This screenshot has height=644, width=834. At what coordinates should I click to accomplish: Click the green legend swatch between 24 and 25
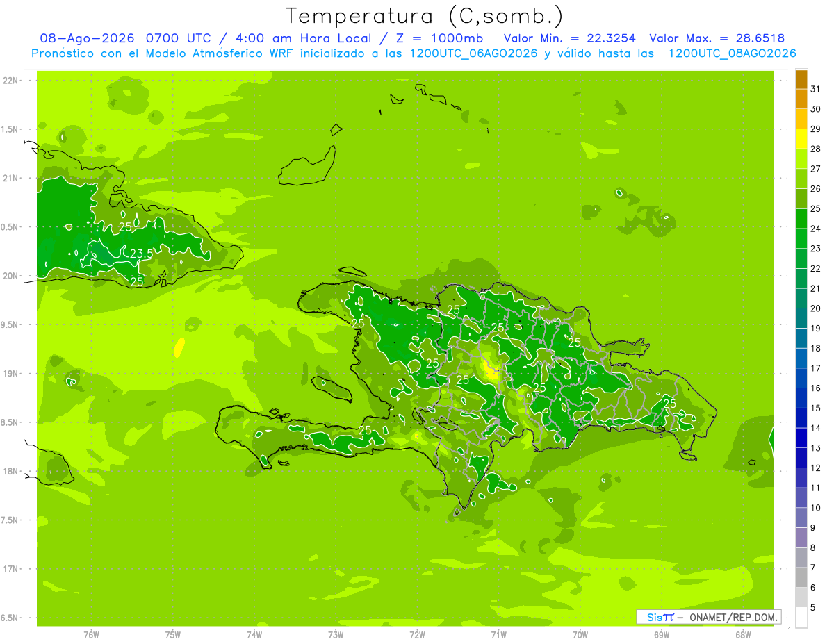(801, 219)
